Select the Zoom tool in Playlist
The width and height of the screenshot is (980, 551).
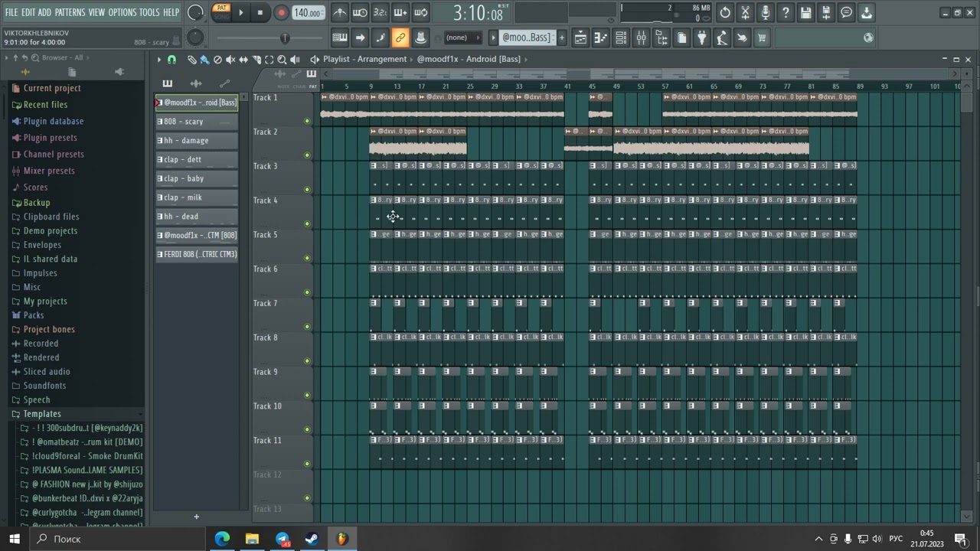pyautogui.click(x=282, y=60)
